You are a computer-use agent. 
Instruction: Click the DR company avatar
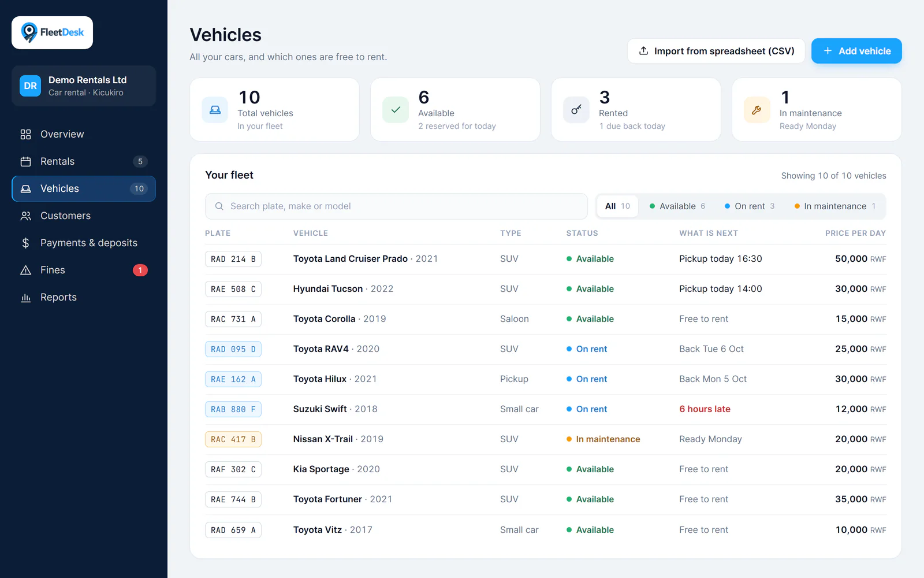(x=30, y=86)
